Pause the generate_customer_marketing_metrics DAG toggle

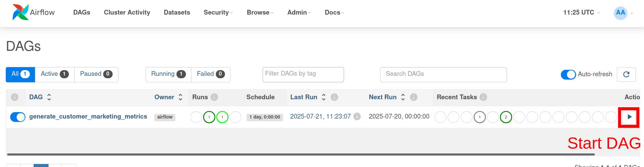click(x=18, y=117)
